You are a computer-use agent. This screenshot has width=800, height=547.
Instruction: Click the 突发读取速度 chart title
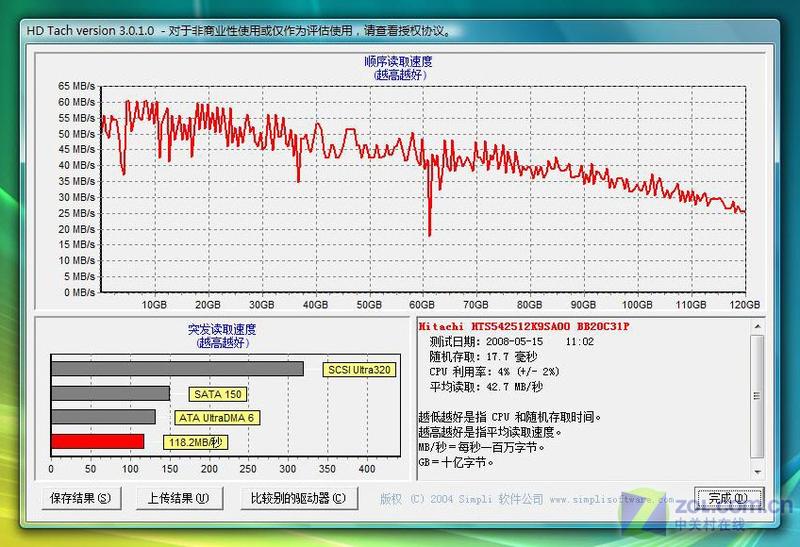click(222, 330)
